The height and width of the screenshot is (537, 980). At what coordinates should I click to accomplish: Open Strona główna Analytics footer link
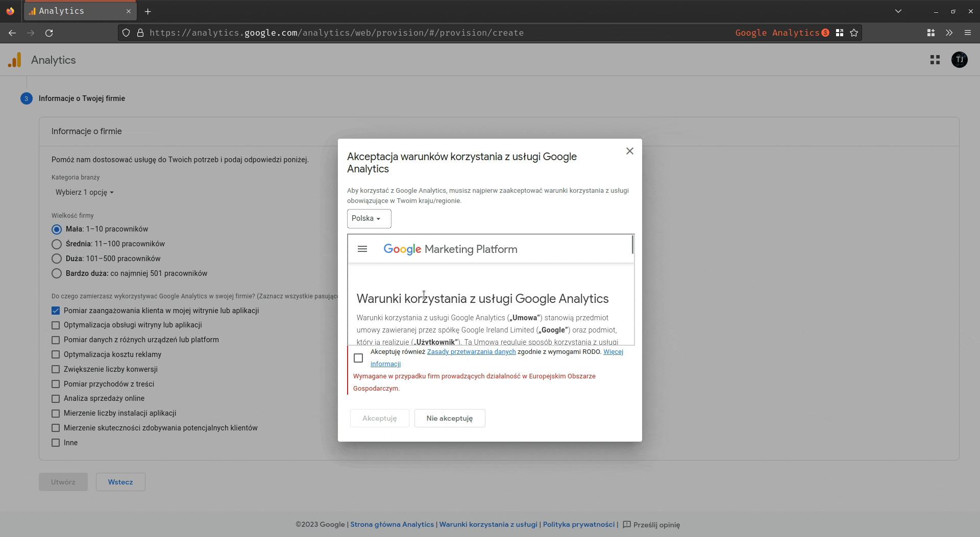pos(392,525)
